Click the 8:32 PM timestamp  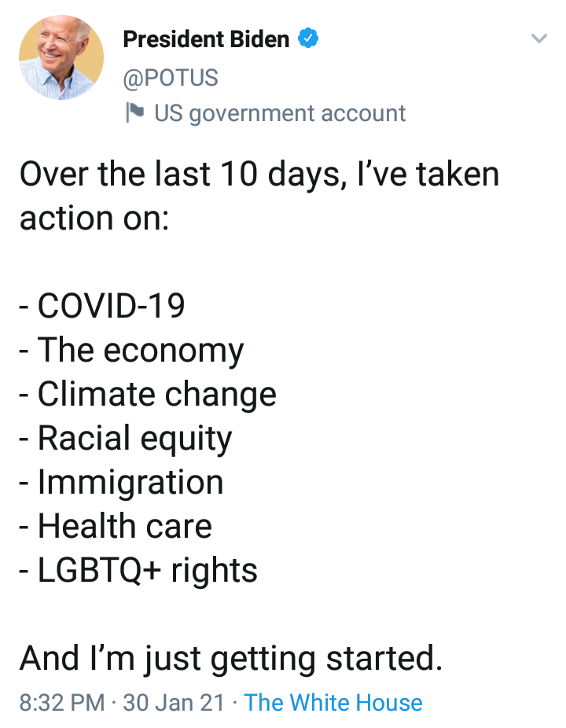[x=62, y=702]
